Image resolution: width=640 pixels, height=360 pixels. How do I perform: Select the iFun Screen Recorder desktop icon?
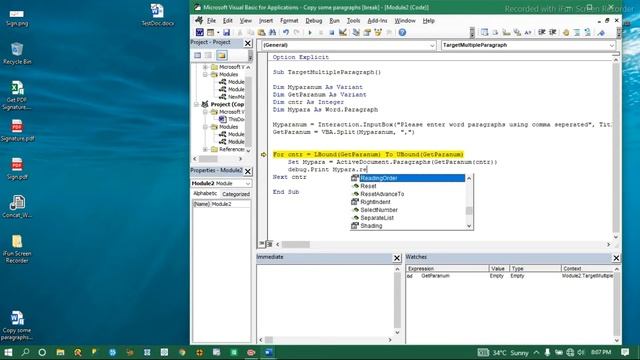17,249
